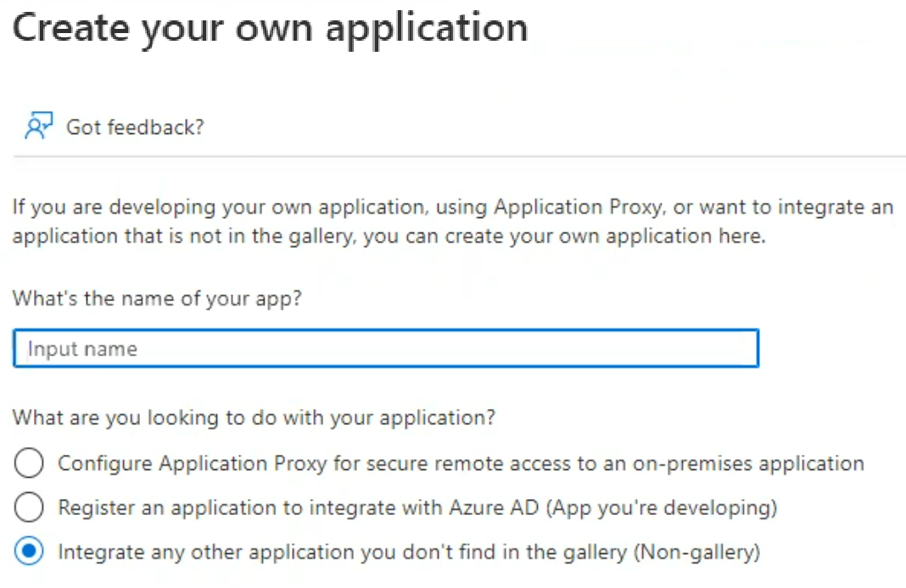This screenshot has height=588, width=906.
Task: Open the Got feedback? link
Action: point(135,127)
